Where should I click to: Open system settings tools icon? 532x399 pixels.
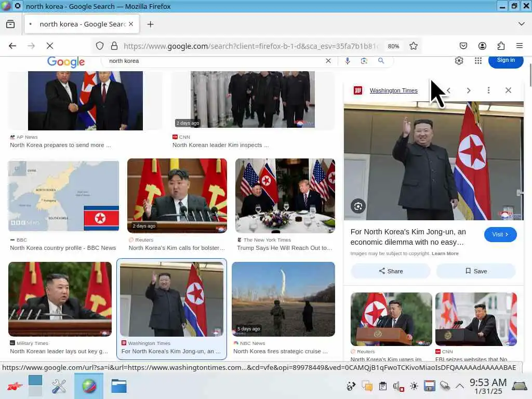point(59,386)
